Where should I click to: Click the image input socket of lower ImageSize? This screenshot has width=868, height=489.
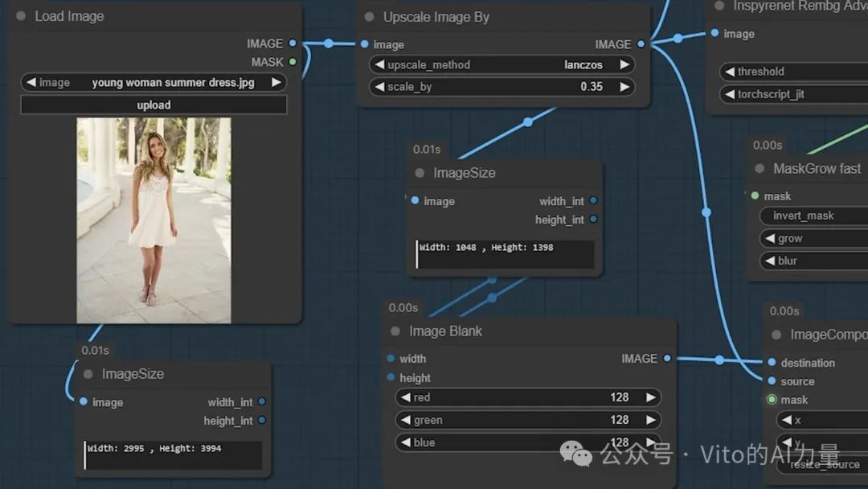(x=84, y=401)
